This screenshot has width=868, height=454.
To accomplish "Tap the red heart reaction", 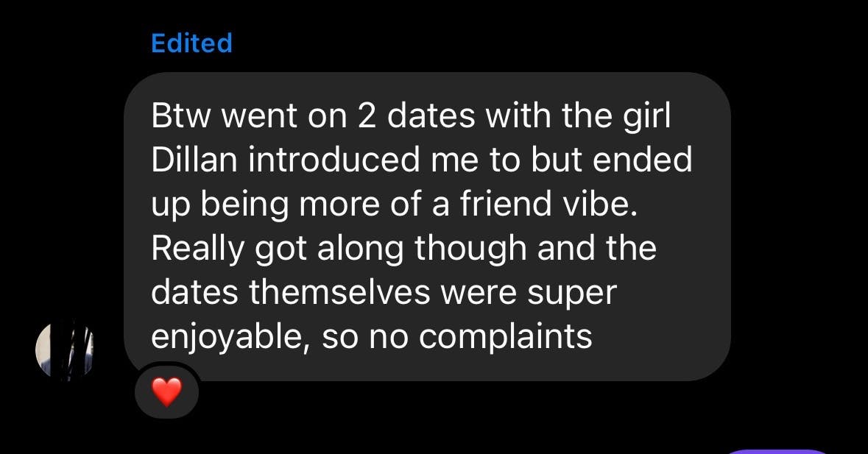I will point(167,392).
